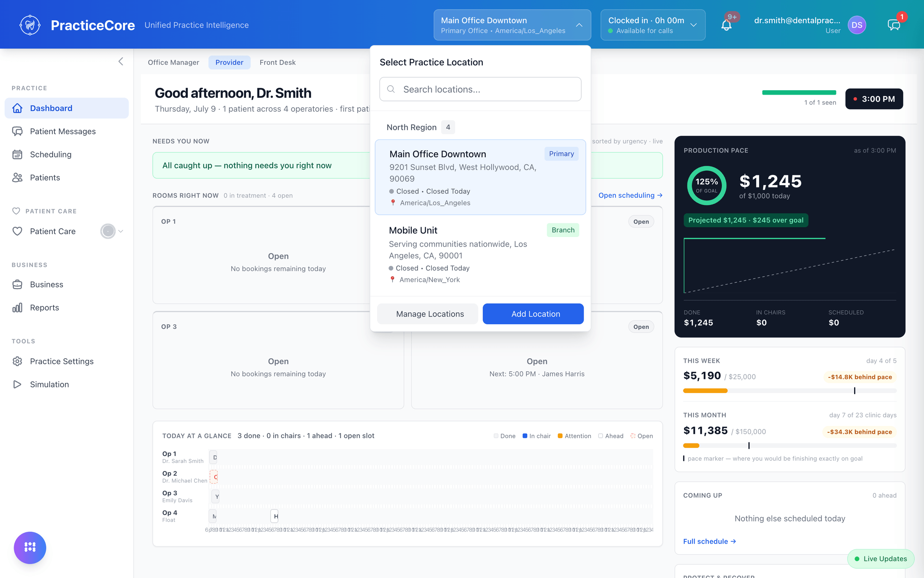Click the 125% of goal ring
The image size is (924, 578).
(706, 185)
